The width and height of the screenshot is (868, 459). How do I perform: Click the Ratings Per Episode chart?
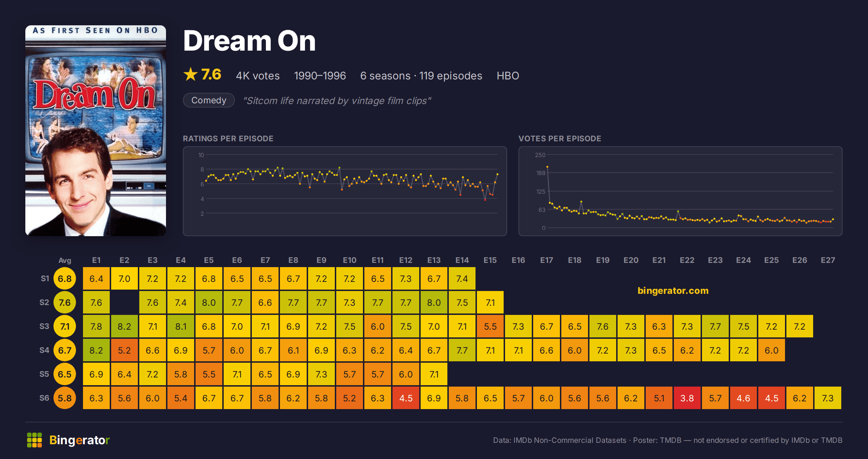[345, 191]
